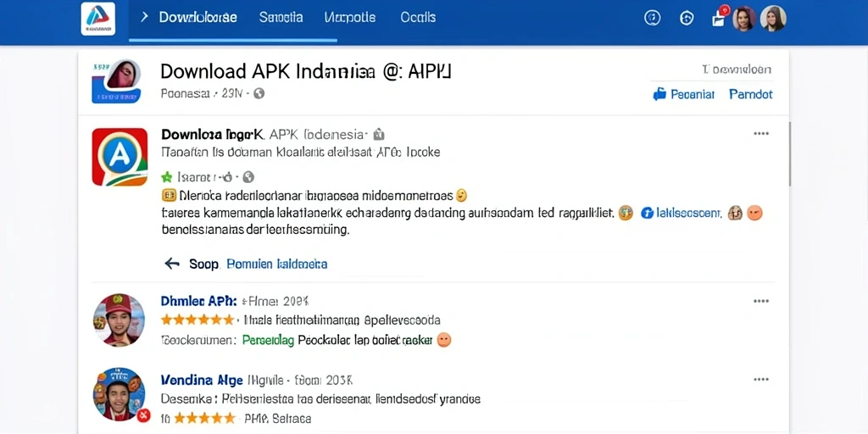Open the Pomuien kaidmeira link
The width and height of the screenshot is (868, 434).
pos(277,264)
